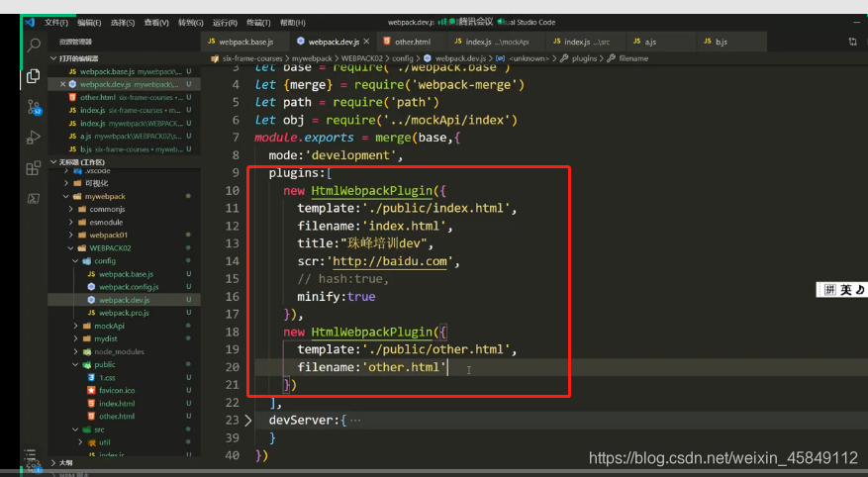Open the terminal panel activity icon
Image resolution: width=868 pixels, height=477 pixels.
[x=34, y=198]
